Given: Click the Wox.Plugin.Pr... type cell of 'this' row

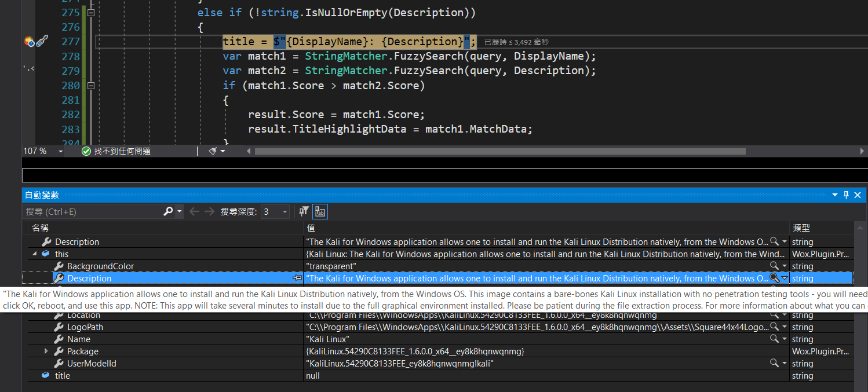Looking at the screenshot, I should (x=821, y=254).
